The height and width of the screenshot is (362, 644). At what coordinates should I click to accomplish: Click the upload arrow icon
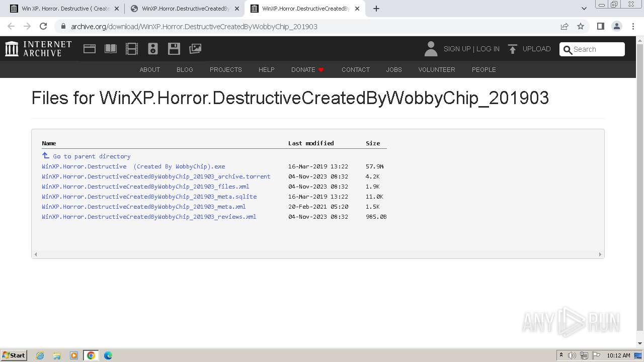pos(513,49)
